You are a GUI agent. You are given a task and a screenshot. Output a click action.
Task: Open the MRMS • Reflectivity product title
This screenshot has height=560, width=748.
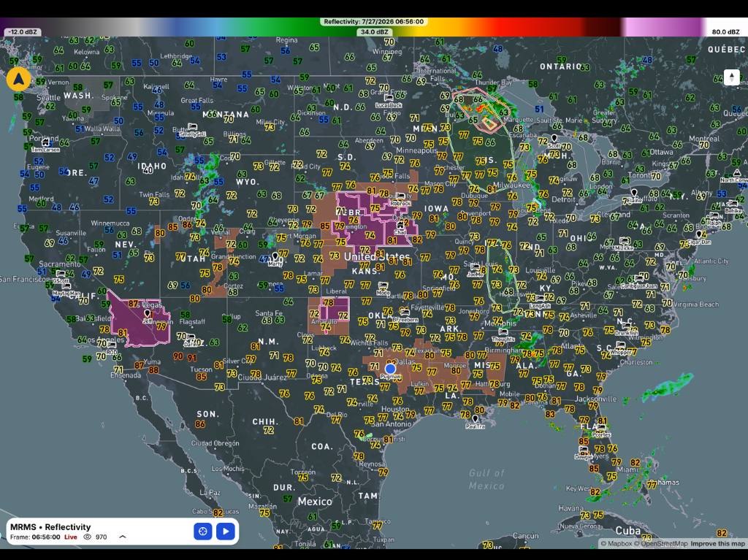(50, 527)
